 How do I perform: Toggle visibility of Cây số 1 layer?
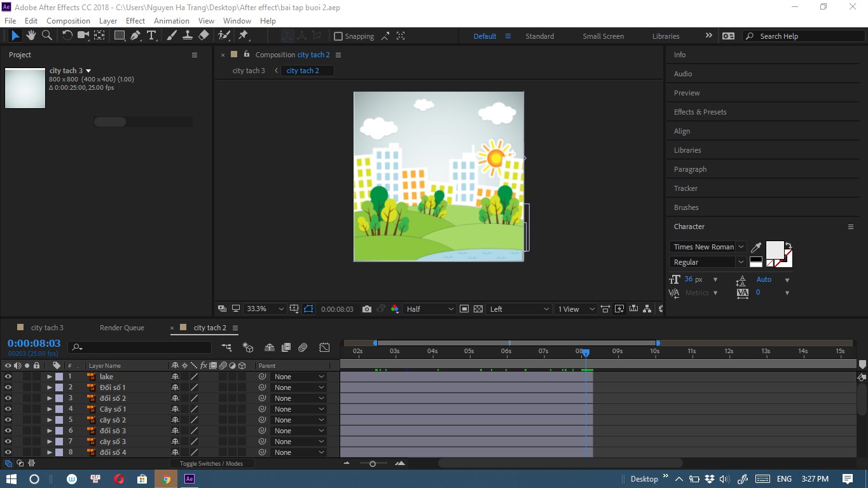coord(8,409)
